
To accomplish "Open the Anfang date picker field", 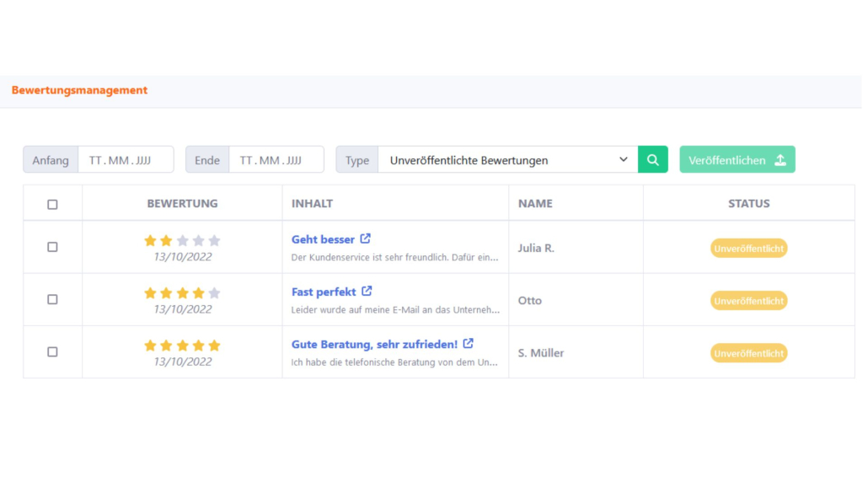I will [125, 160].
